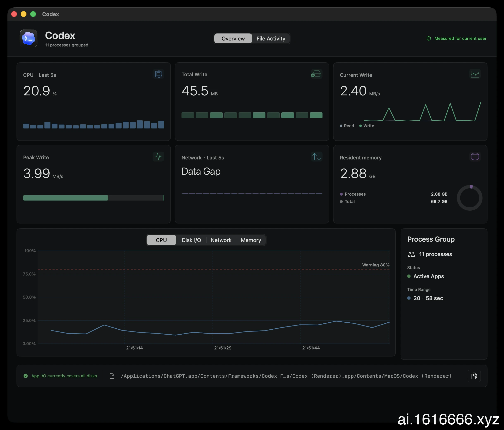Click the Resident memory donut chart

(469, 198)
